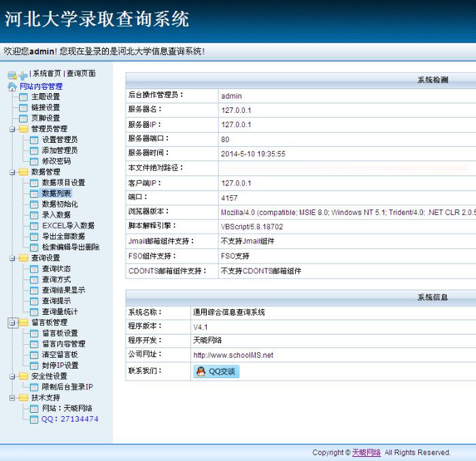This screenshot has width=476, height=461.
Task: Open the 系统首页 menu link
Action: coord(47,73)
